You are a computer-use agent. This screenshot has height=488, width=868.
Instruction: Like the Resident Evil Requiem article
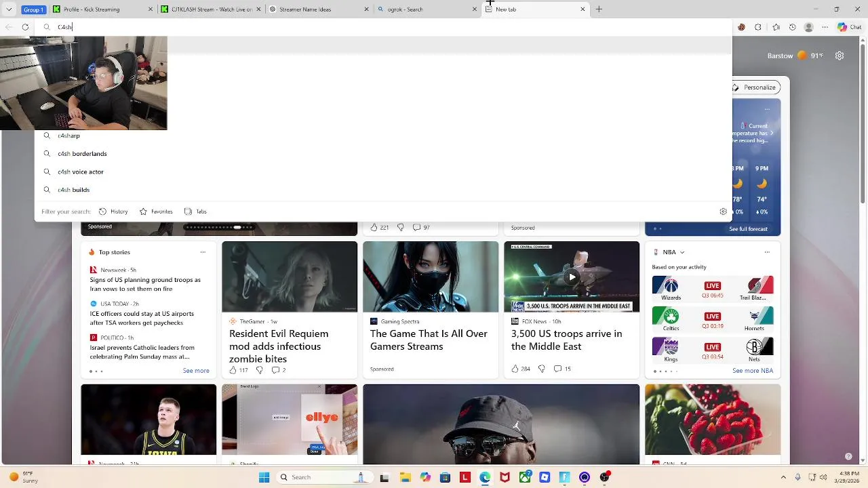(238, 370)
